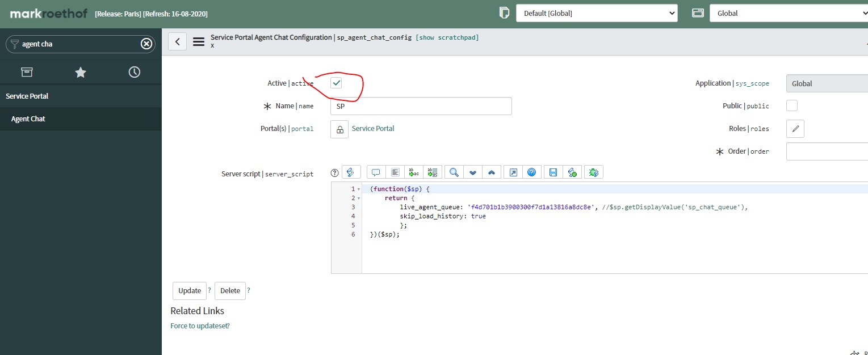Click the Related Links heading
The height and width of the screenshot is (355, 868).
197,311
